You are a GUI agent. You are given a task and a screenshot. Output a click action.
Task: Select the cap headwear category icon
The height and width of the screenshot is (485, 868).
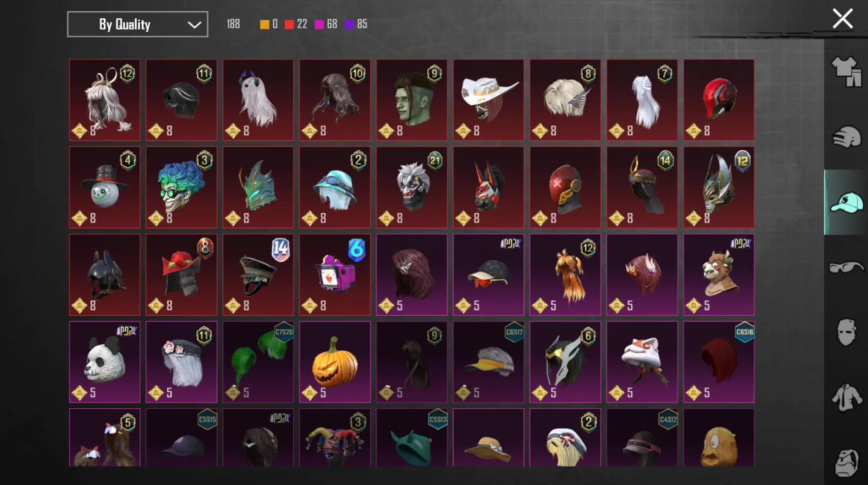846,202
